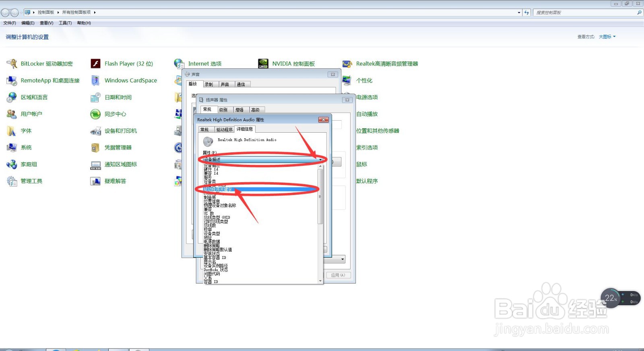
Task: Open 索引选项 link
Action: (367, 148)
